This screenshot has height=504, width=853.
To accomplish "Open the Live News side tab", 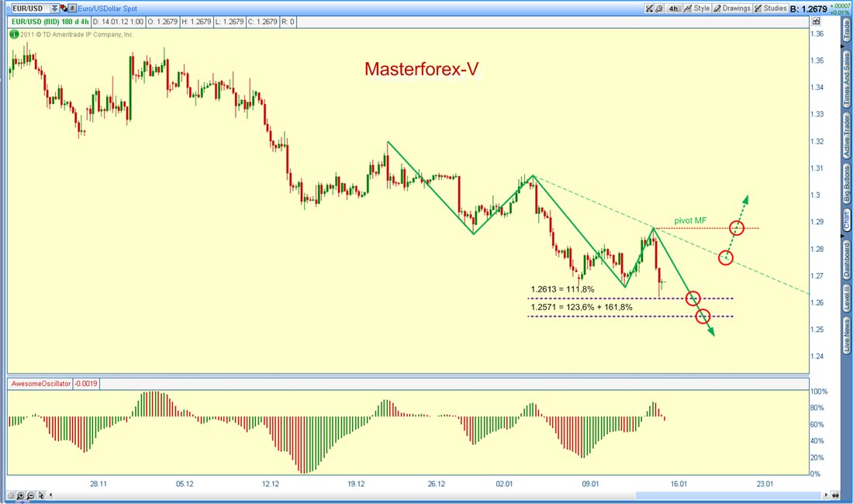I will [x=847, y=336].
